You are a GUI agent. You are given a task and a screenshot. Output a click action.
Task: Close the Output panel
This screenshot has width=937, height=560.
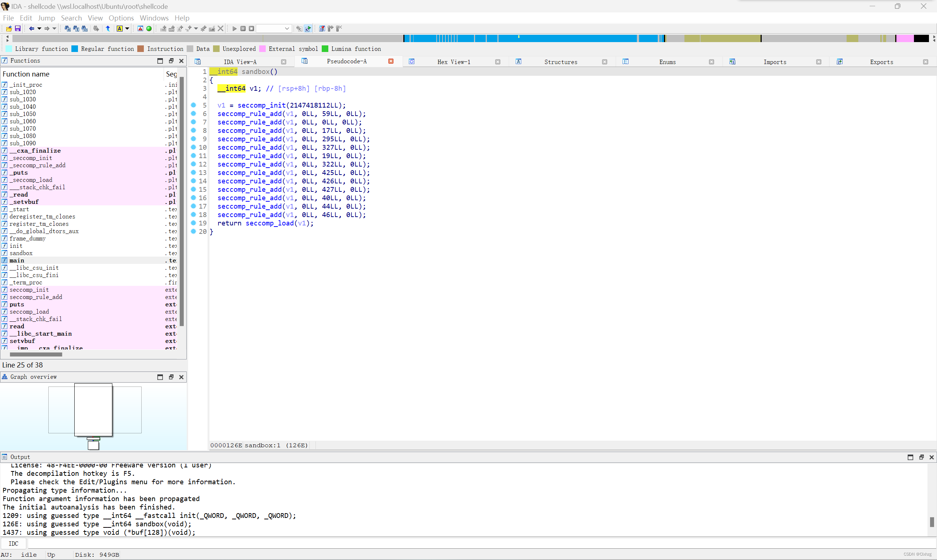pyautogui.click(x=932, y=458)
